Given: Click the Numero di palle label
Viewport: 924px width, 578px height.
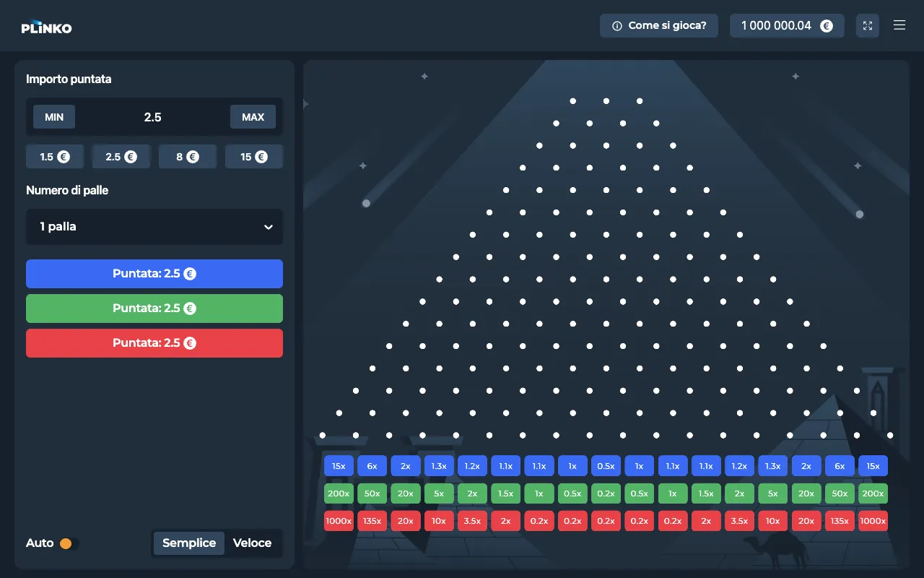Looking at the screenshot, I should (x=67, y=191).
